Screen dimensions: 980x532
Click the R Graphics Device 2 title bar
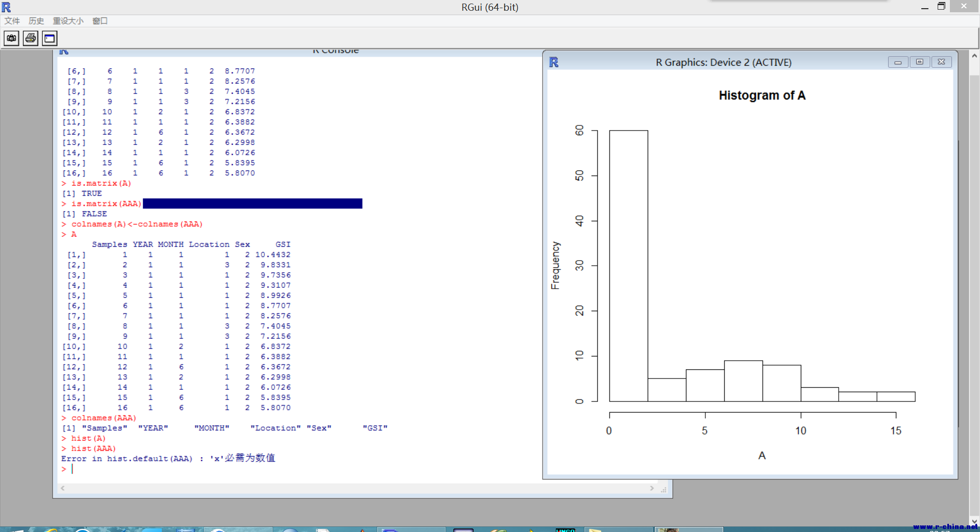coord(723,62)
